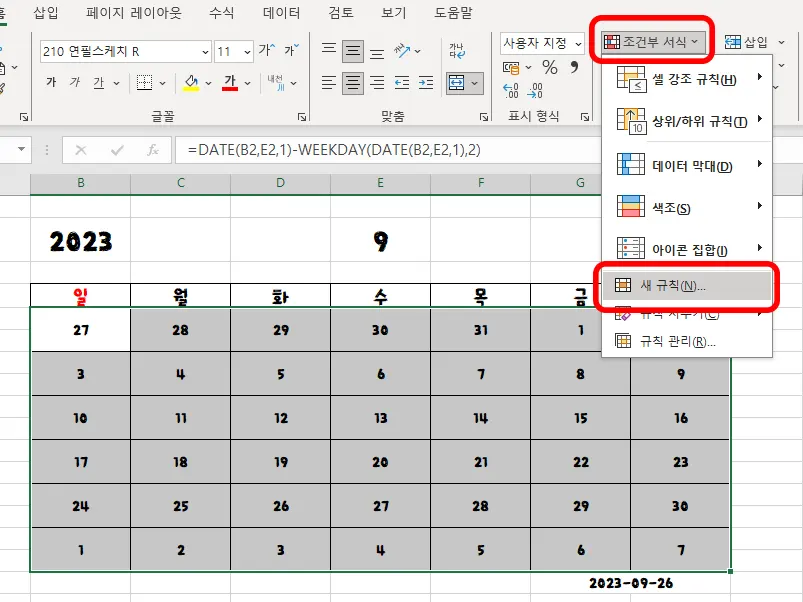This screenshot has height=602, width=803.
Task: Open the cell borders icon
Action: (x=146, y=80)
